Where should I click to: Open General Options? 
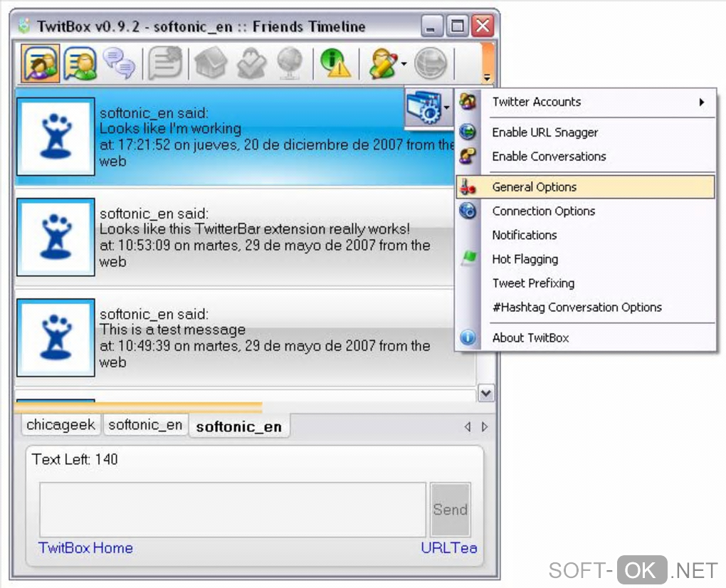pyautogui.click(x=586, y=187)
